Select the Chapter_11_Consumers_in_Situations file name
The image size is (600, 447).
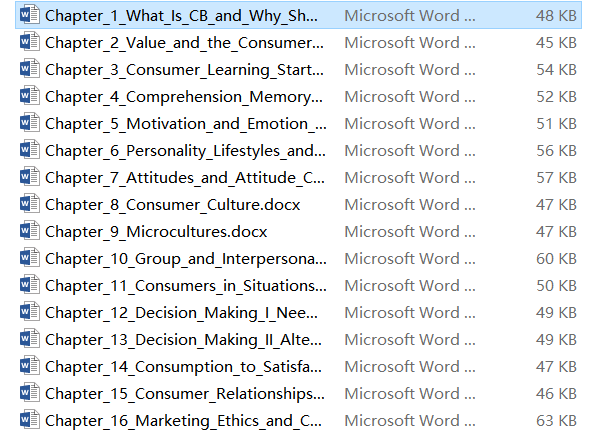click(186, 286)
